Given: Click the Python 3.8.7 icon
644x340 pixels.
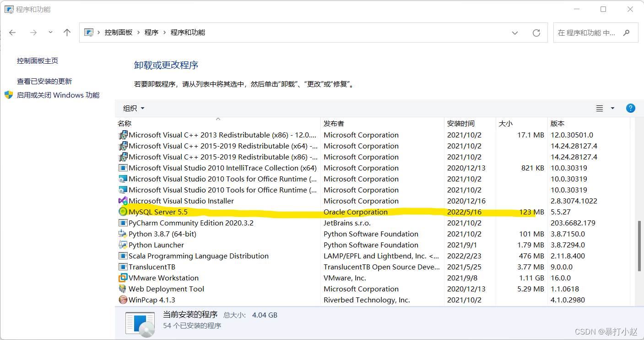Looking at the screenshot, I should click(123, 234).
